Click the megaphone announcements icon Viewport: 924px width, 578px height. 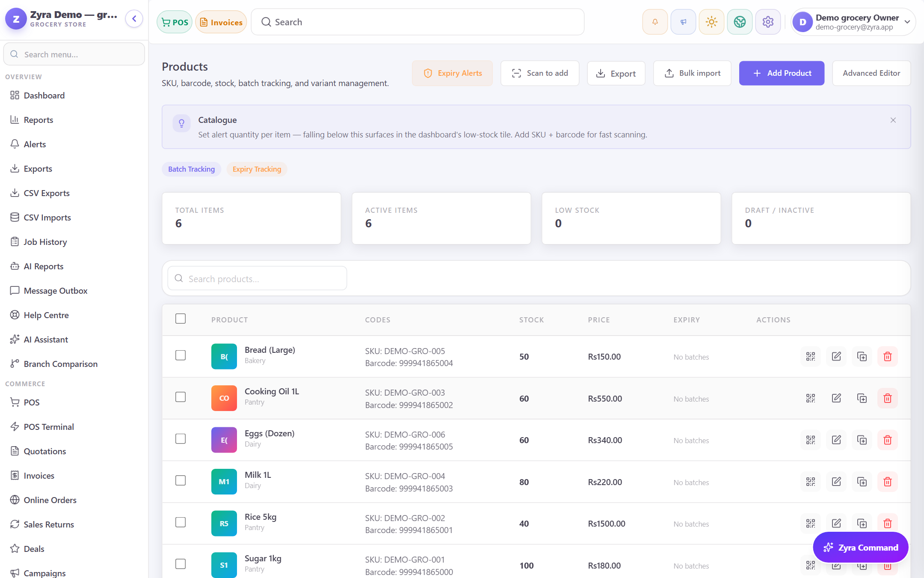pyautogui.click(x=683, y=22)
